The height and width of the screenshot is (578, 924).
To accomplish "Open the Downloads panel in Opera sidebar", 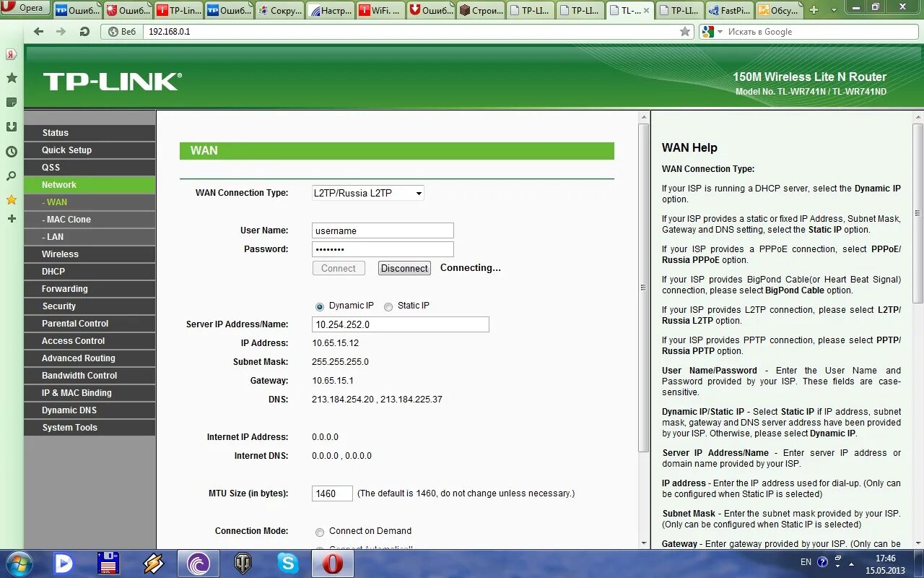I will pos(12,127).
